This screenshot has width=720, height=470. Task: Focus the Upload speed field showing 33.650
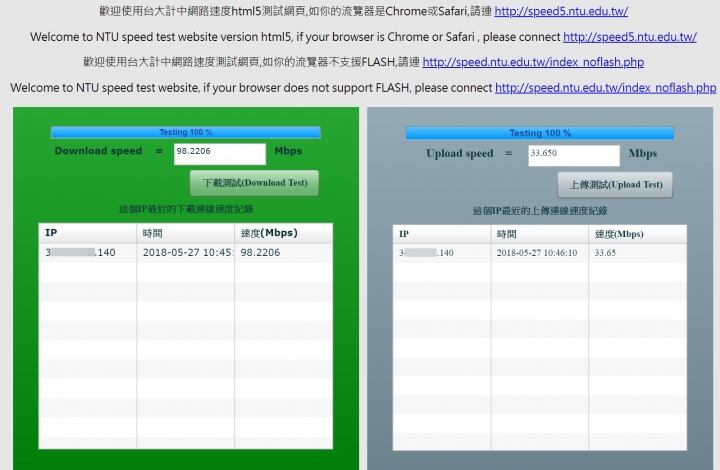(574, 156)
